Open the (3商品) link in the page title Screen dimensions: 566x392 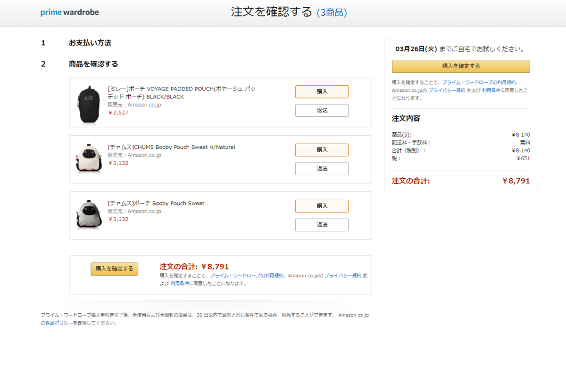pyautogui.click(x=332, y=13)
